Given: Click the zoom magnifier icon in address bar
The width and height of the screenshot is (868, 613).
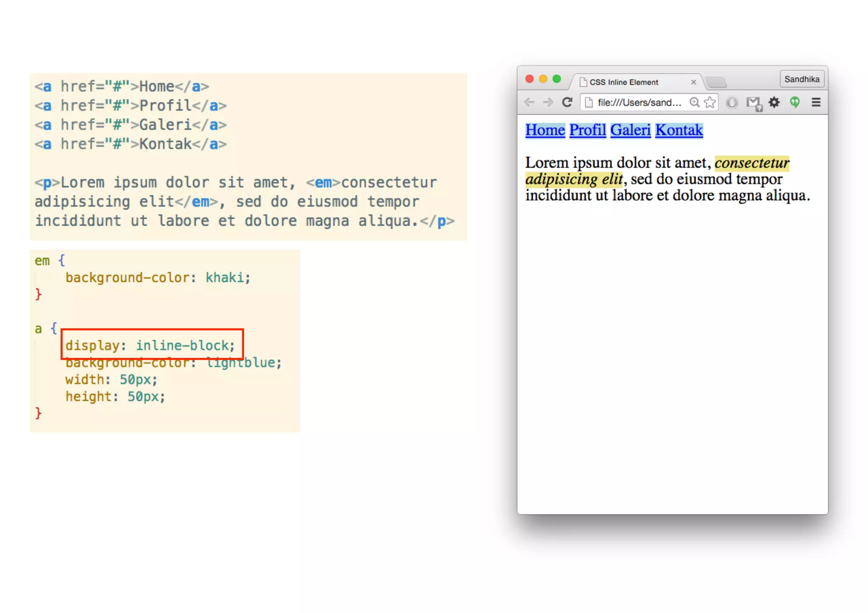Looking at the screenshot, I should pos(694,102).
